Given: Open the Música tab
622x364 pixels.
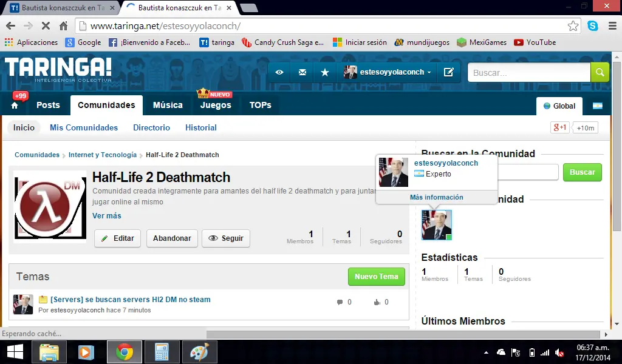Looking at the screenshot, I should point(168,105).
